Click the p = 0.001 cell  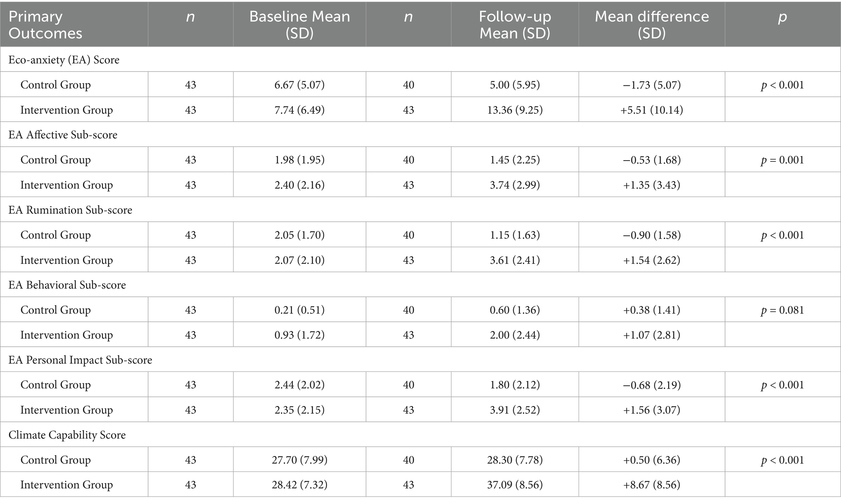782,160
